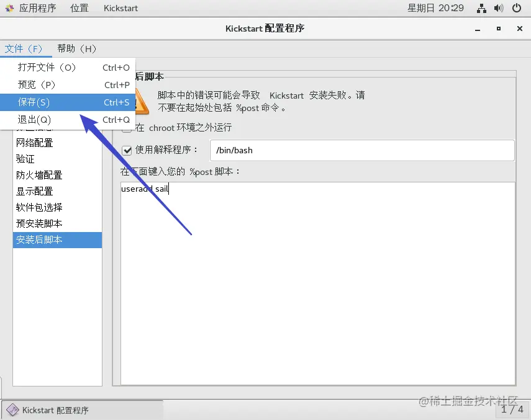Select 安装后脚本 in the sidebar
Image resolution: width=531 pixels, height=420 pixels.
click(57, 239)
